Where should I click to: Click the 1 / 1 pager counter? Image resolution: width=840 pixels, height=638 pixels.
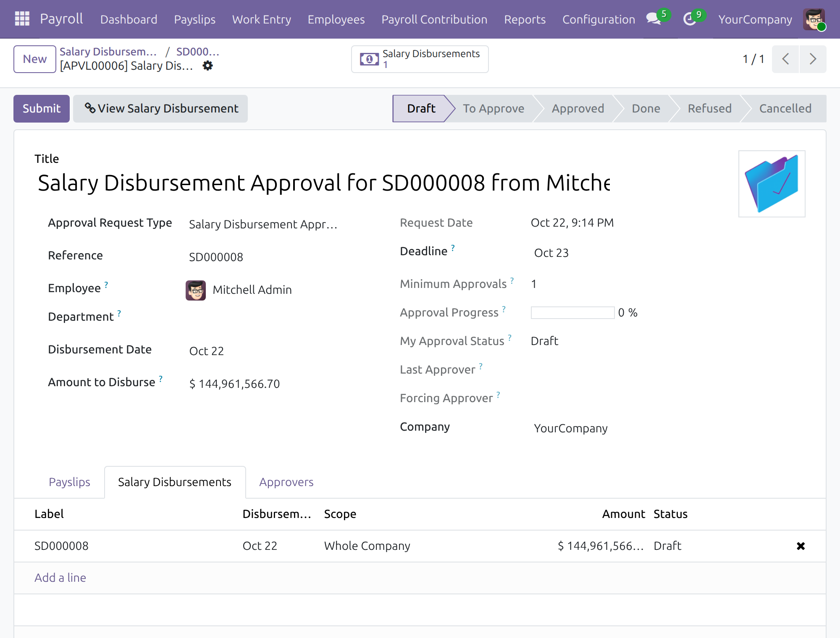click(753, 59)
